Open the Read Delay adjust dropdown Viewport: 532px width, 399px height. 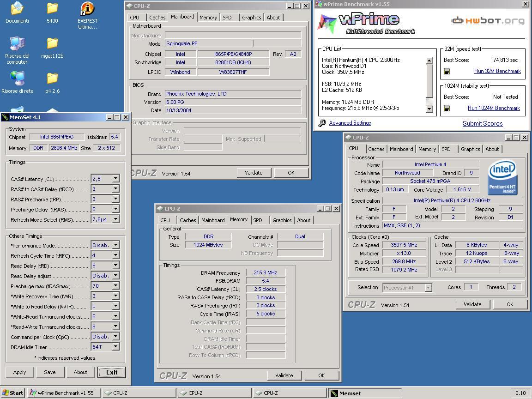(x=116, y=276)
